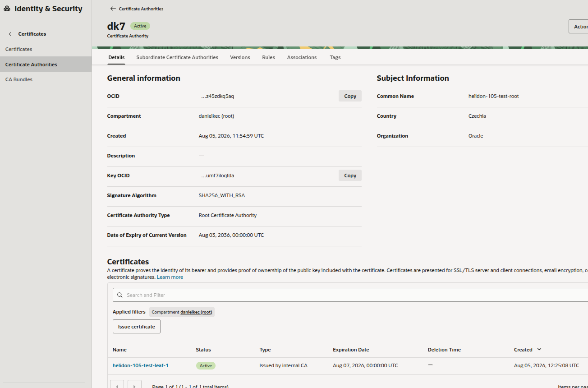The width and height of the screenshot is (588, 388).
Task: Click the Type column header
Action: [265, 350]
